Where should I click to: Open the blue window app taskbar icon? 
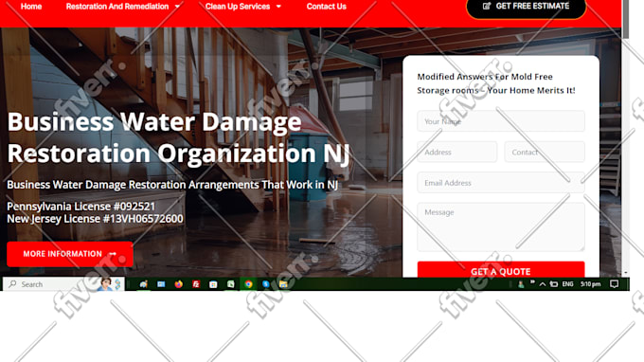[161, 284]
